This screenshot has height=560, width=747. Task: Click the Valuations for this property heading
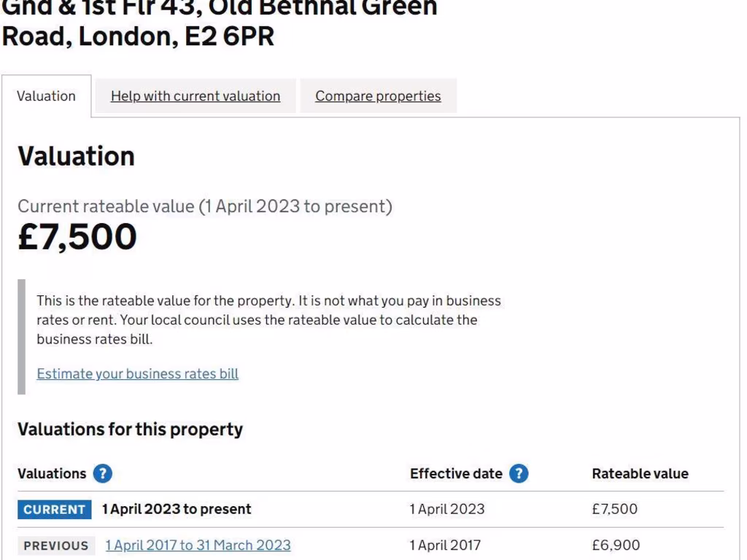[130, 429]
